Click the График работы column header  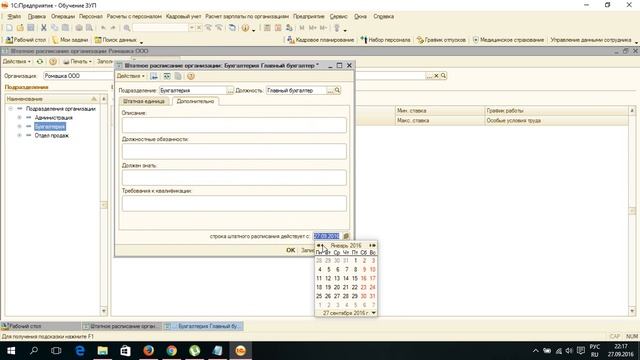tap(557, 111)
